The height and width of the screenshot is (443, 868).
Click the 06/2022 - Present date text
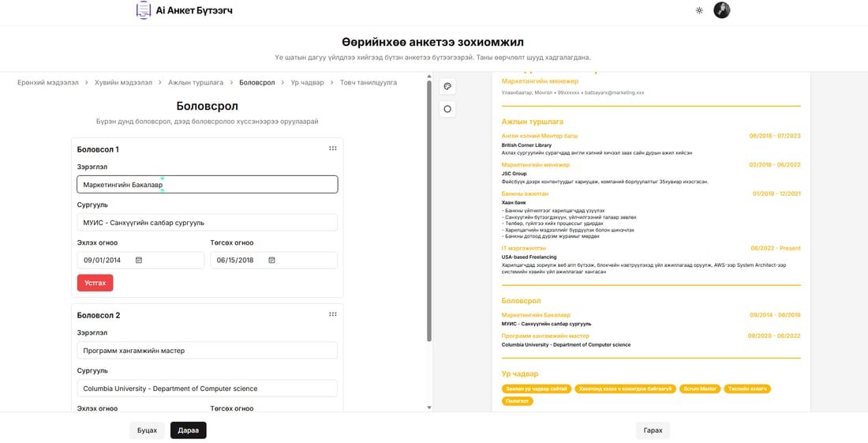coord(776,248)
